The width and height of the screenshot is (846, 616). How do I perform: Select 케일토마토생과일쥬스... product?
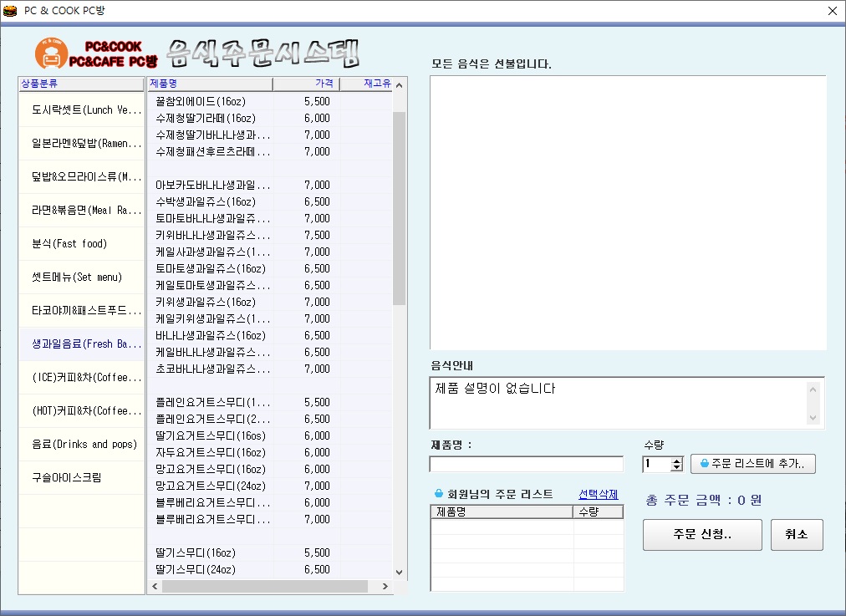(x=270, y=285)
